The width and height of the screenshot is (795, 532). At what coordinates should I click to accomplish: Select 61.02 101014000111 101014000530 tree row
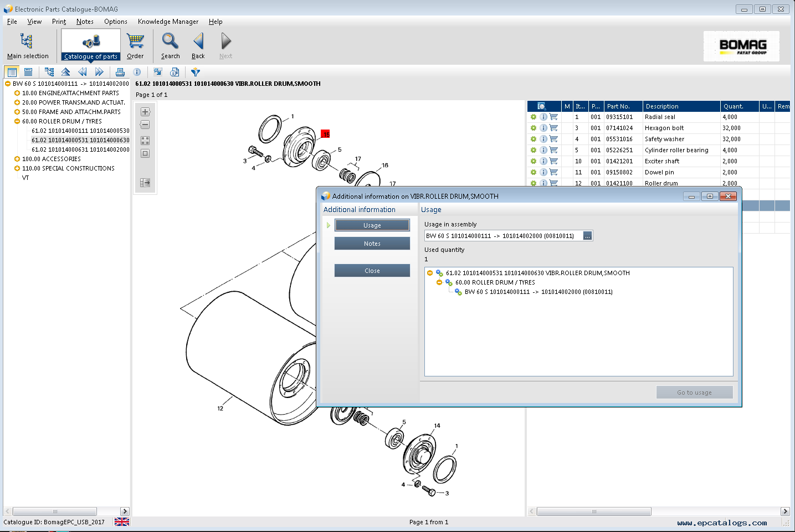tap(80, 131)
